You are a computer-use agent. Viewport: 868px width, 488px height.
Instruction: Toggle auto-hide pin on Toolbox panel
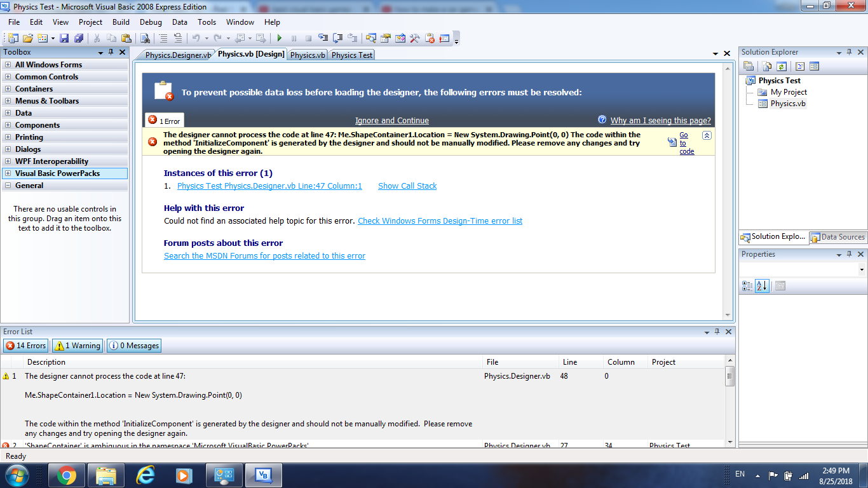coord(111,52)
